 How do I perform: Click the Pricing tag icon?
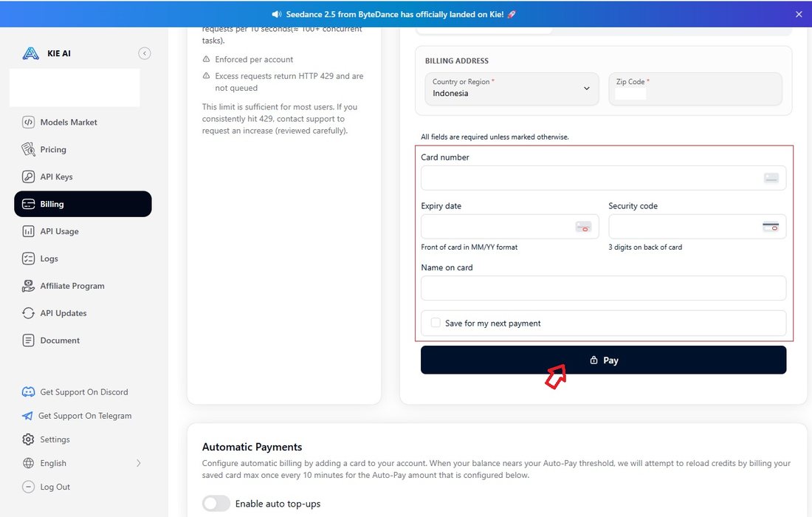pos(28,149)
